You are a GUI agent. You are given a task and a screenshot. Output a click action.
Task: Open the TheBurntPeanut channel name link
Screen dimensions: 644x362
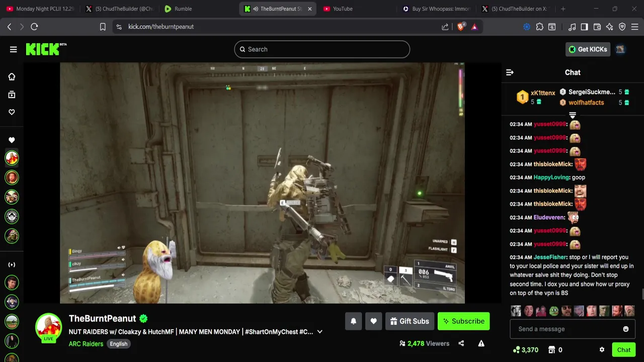(x=103, y=318)
